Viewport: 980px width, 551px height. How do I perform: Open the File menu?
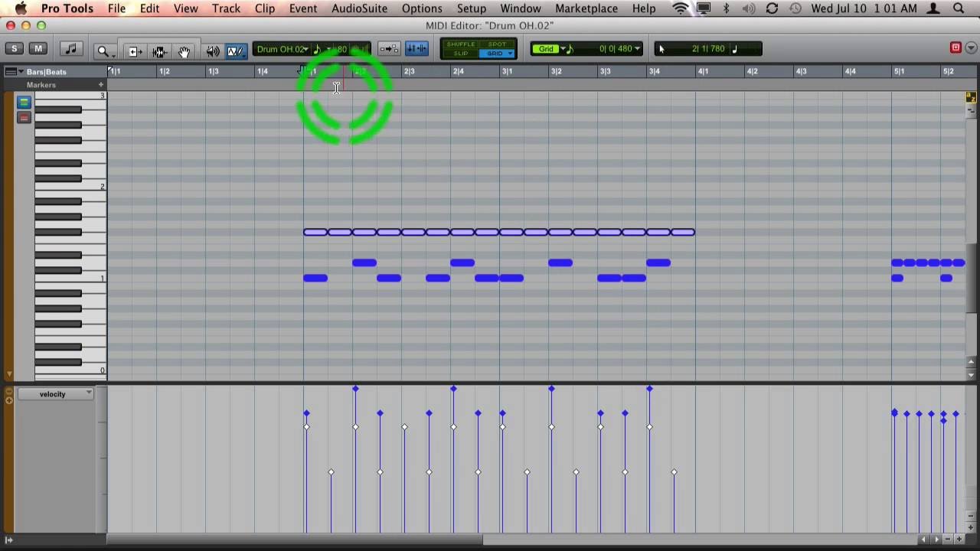pos(116,8)
